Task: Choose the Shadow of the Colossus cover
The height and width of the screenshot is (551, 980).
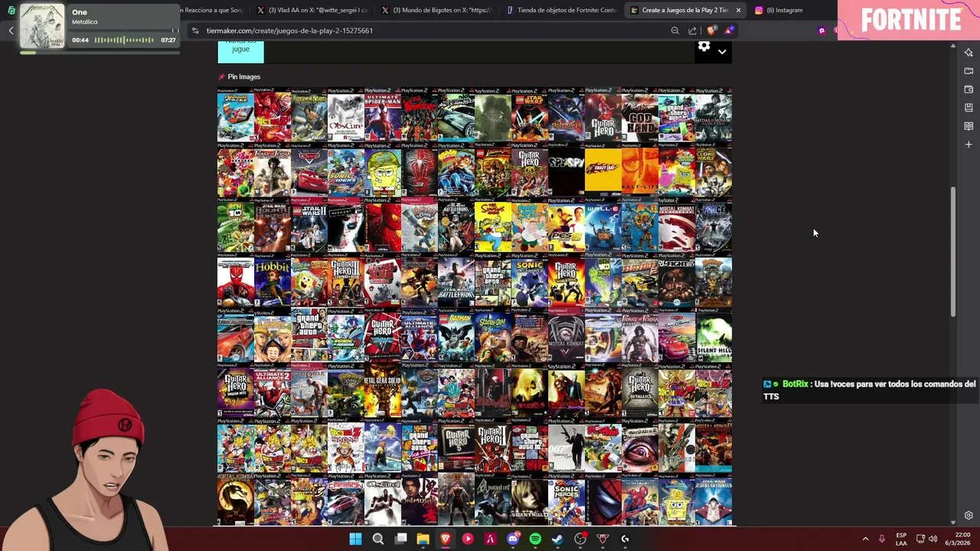Action: point(493,115)
